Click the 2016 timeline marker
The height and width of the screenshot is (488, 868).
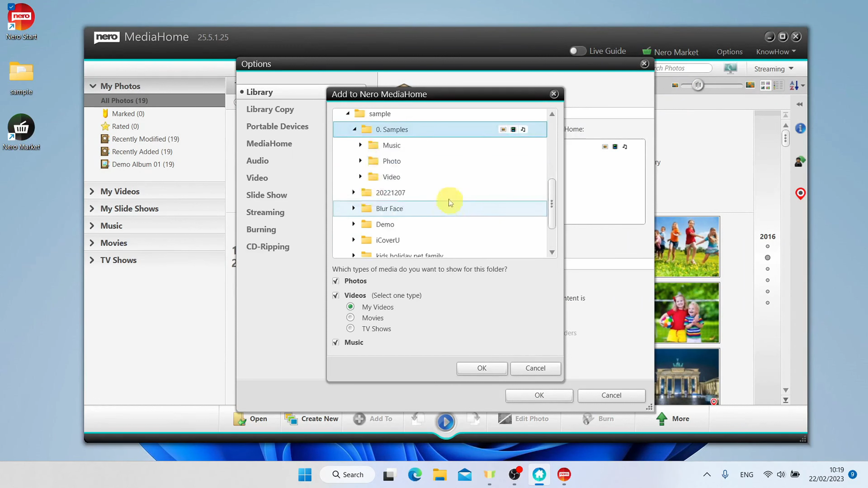point(767,236)
